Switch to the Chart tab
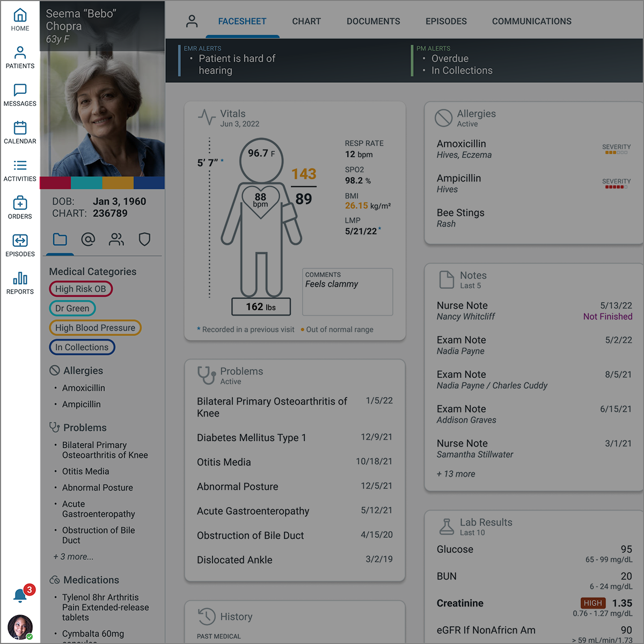Image resolution: width=644 pixels, height=644 pixels. coord(306,21)
